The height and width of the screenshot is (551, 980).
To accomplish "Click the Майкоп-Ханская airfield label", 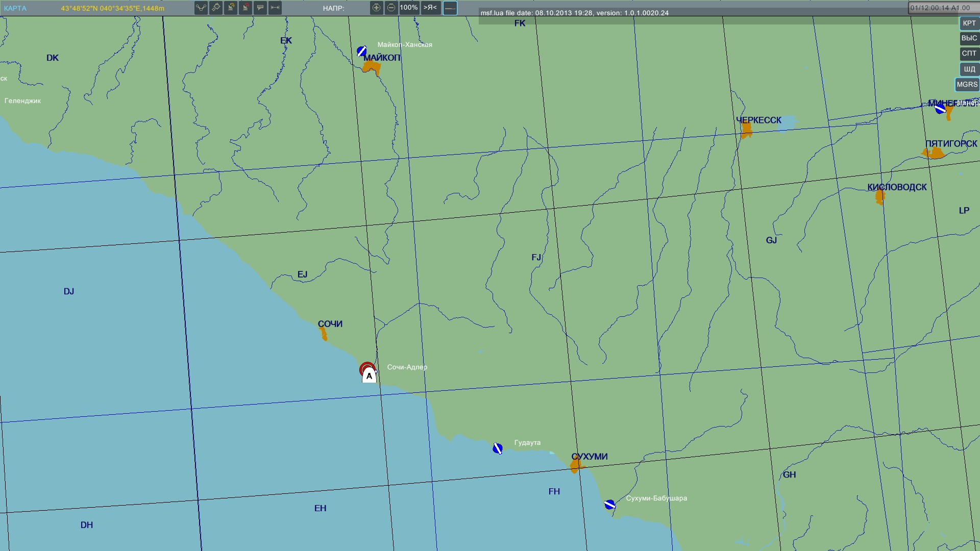I will (x=405, y=44).
